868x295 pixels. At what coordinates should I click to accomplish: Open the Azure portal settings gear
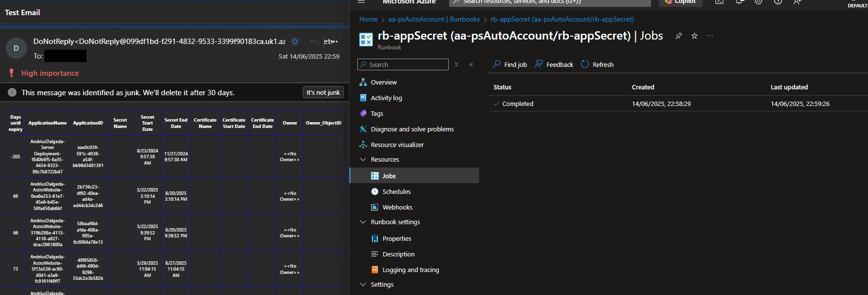point(759,2)
